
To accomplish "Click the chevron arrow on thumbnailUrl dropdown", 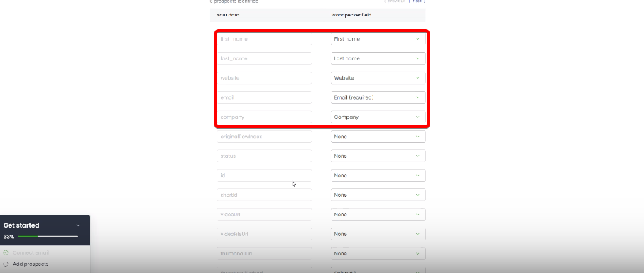I will [417, 254].
